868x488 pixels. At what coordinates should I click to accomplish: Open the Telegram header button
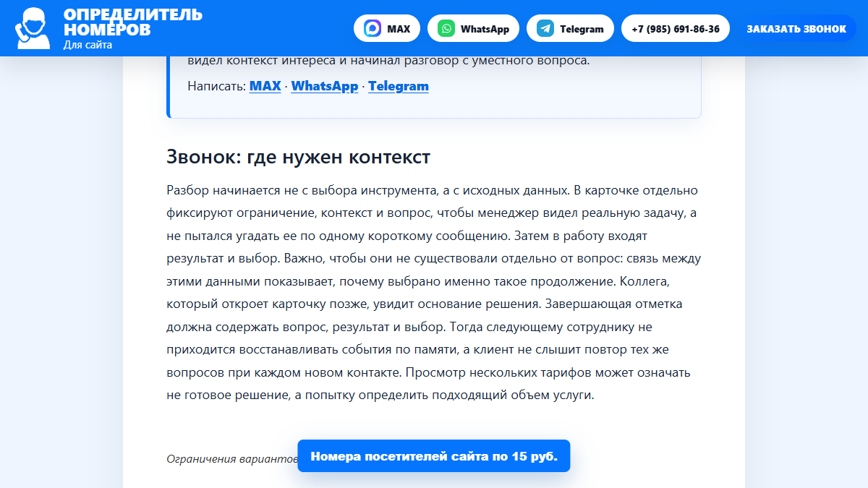pos(570,29)
